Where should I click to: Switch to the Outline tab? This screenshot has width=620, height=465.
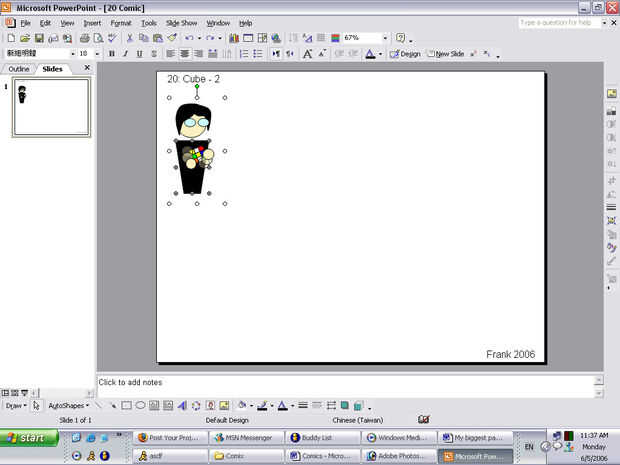coord(19,69)
